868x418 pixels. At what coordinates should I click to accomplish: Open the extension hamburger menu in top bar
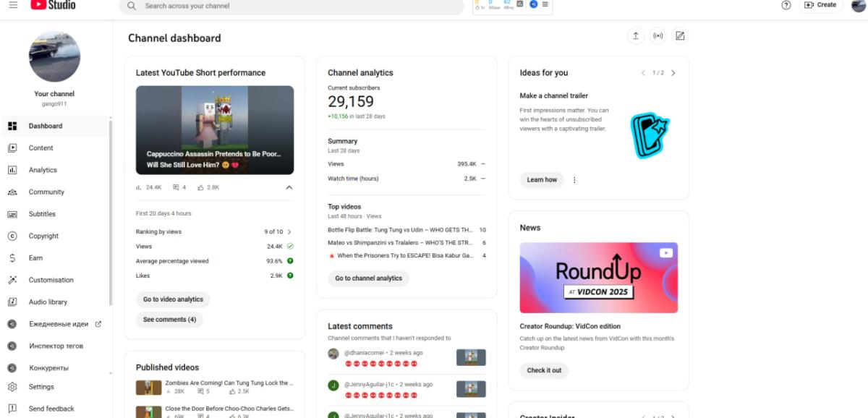coord(545,4)
